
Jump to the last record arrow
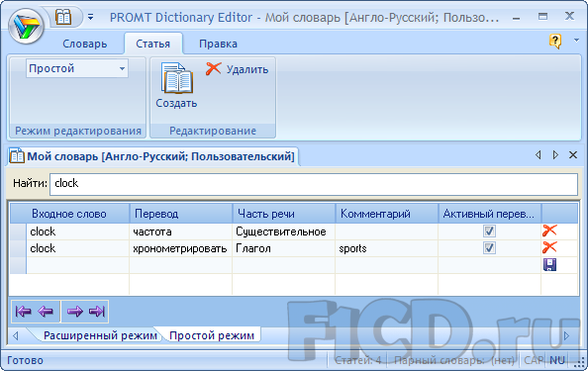(97, 312)
